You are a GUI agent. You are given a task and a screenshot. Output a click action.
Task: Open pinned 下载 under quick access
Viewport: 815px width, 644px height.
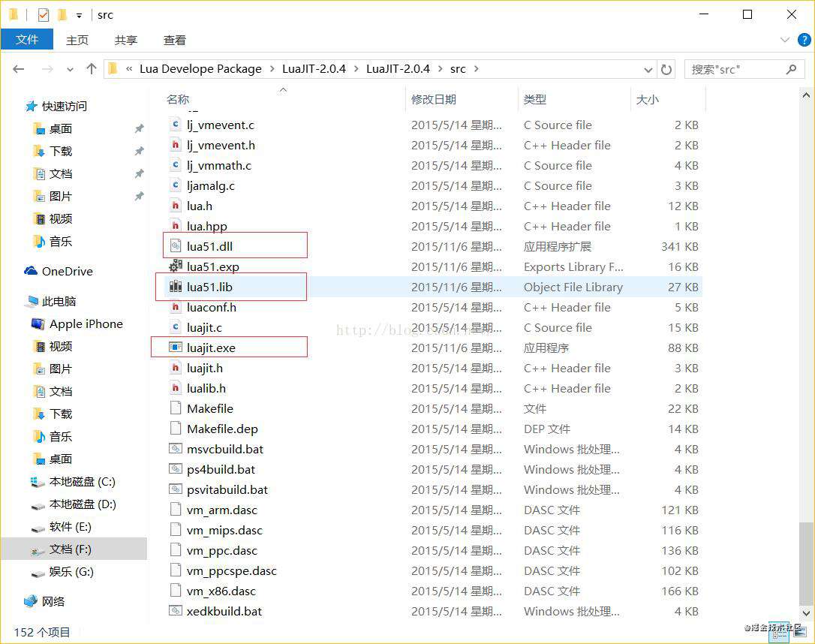[60, 151]
